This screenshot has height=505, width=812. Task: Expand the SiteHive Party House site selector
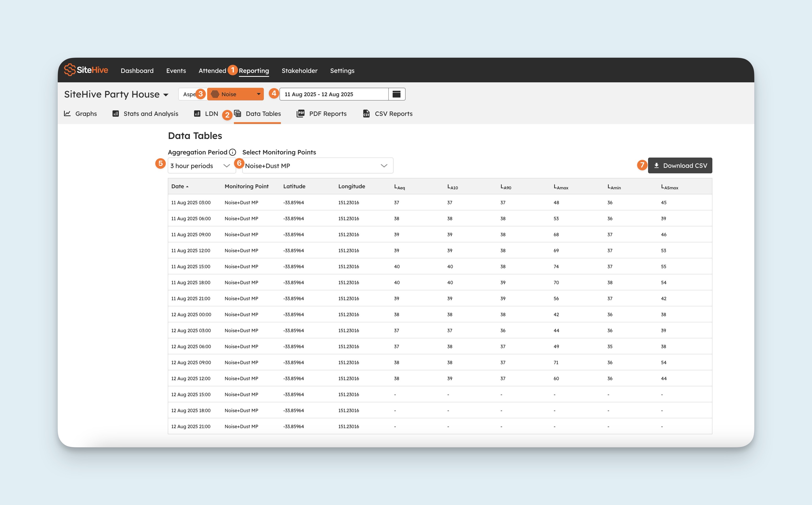tap(116, 94)
